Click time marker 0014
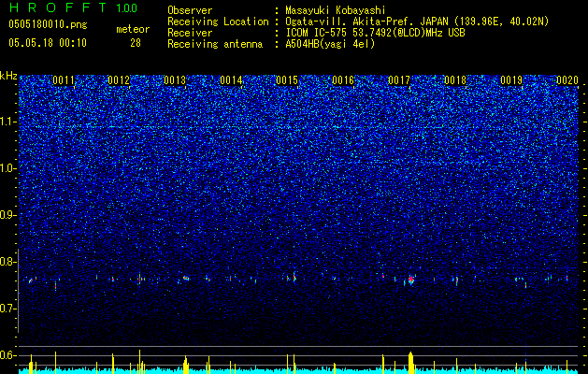Image resolution: width=588 pixels, height=374 pixels. [x=231, y=80]
